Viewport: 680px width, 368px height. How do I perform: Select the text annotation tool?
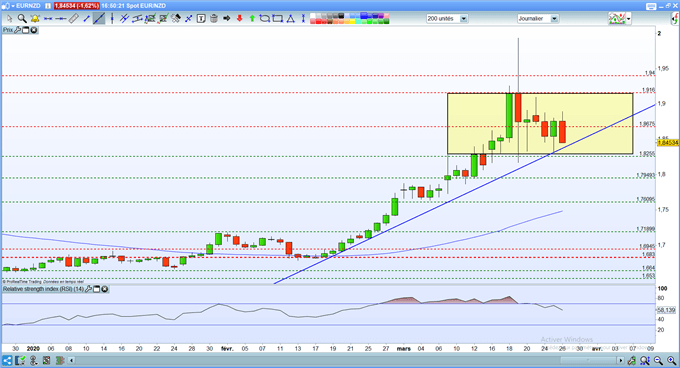pos(201,19)
